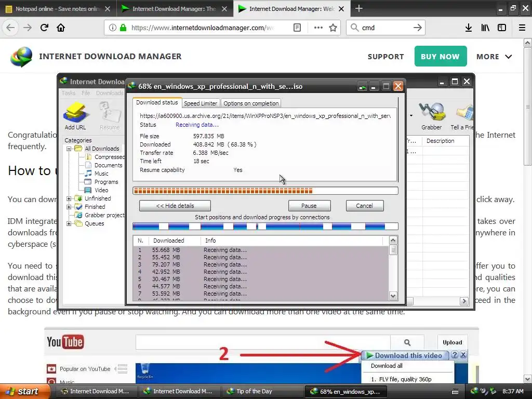Switch to the Notepad online browser tab
This screenshot has width=532, height=399.
pyautogui.click(x=58, y=9)
